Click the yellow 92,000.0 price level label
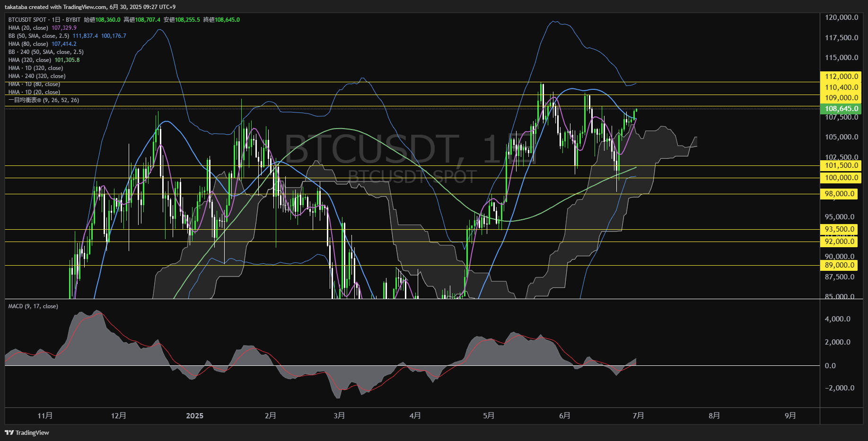868x441 pixels. coord(839,242)
